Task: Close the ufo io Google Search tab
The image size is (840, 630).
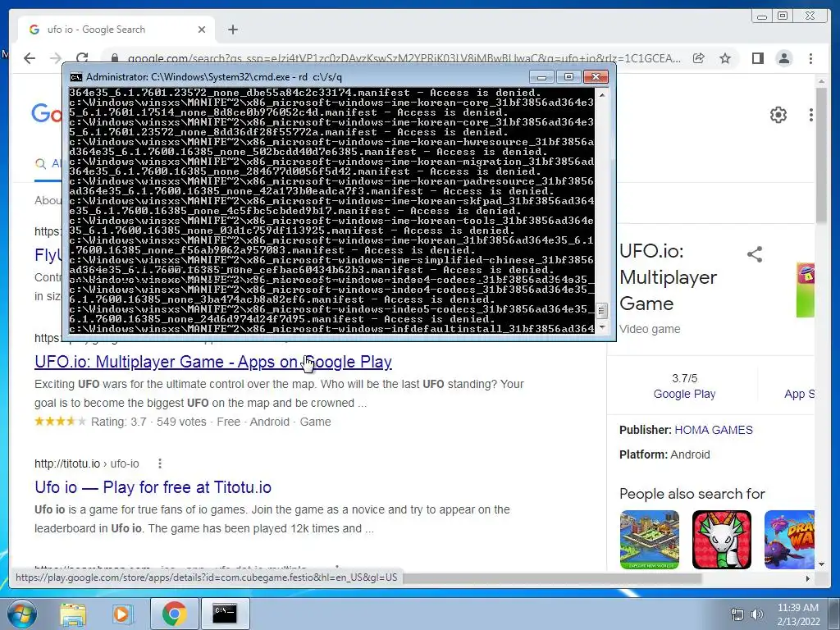Action: tap(202, 30)
